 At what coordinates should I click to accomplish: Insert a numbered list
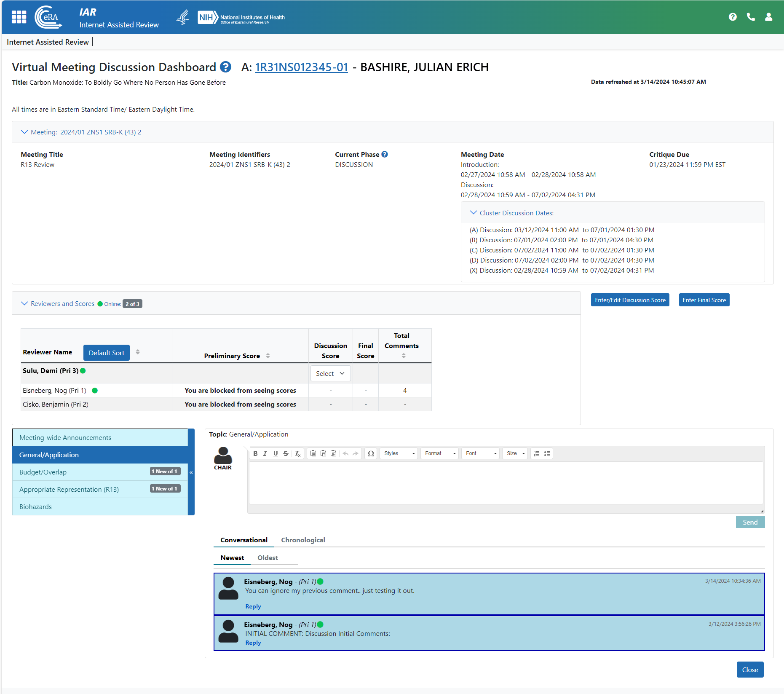(537, 453)
